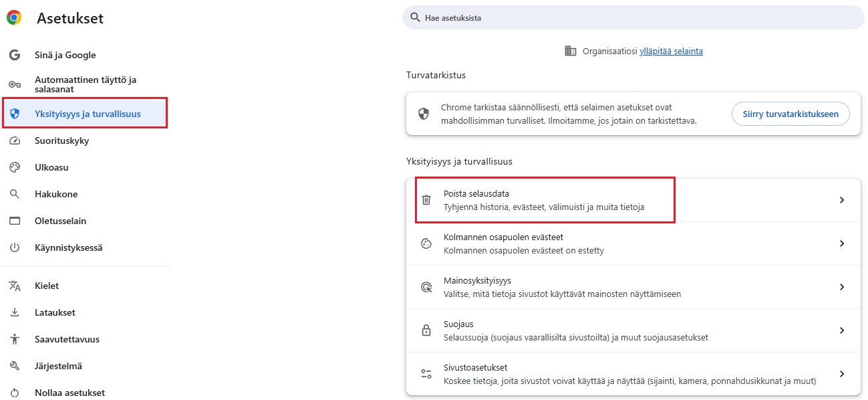Image resolution: width=868 pixels, height=400 pixels.
Task: Expand the Poista selausdata row chevron
Action: pyautogui.click(x=842, y=200)
